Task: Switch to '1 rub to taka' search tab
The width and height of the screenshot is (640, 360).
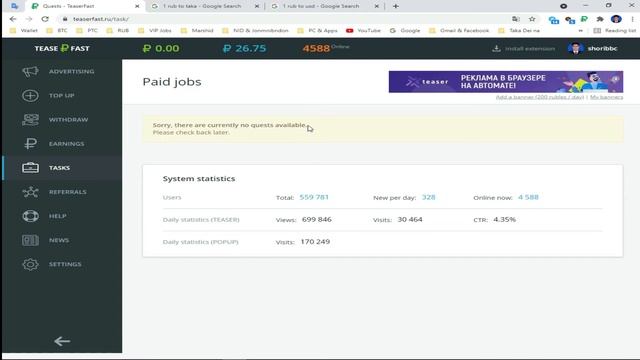Action: 202,6
